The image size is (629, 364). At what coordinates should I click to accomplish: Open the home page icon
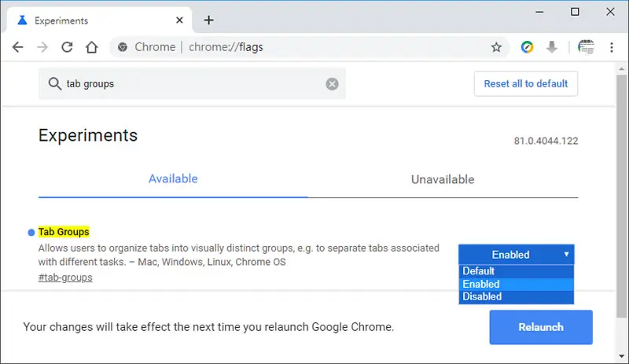[92, 47]
